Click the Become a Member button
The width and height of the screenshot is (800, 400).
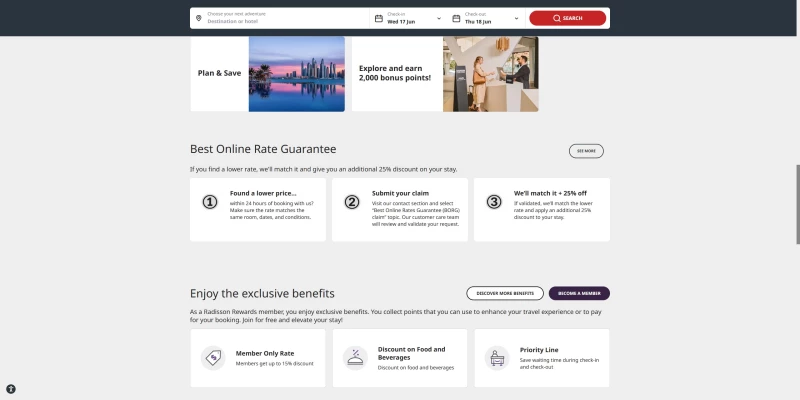point(579,293)
